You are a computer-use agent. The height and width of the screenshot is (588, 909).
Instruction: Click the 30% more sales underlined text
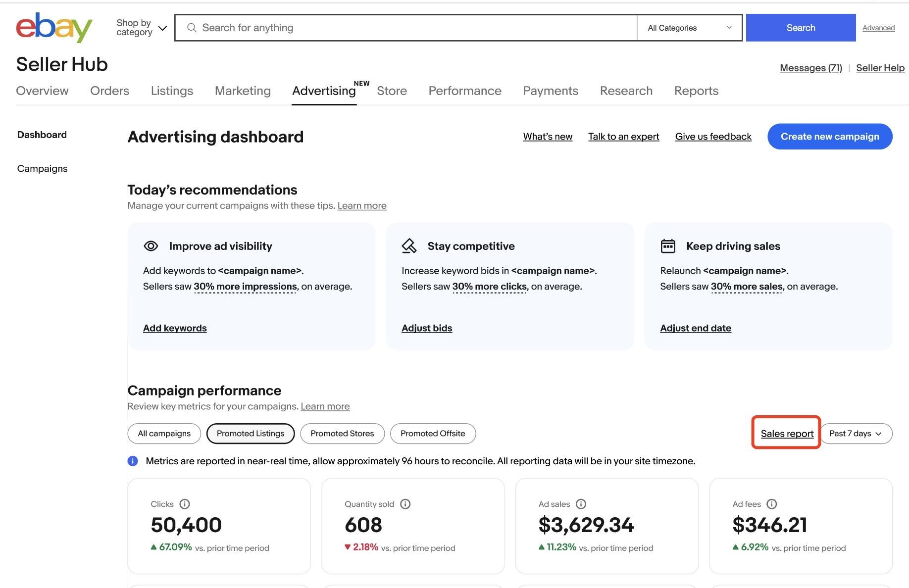(747, 287)
